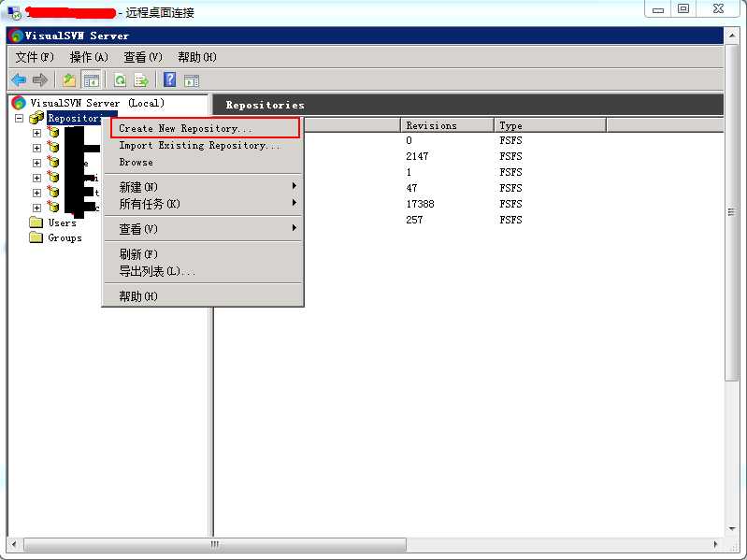This screenshot has width=747, height=560.
Task: Open the 操作(A) menu
Action: 89,57
